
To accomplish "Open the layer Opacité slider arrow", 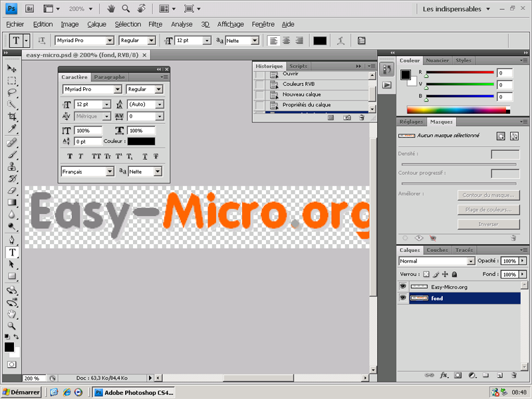I will (523, 261).
